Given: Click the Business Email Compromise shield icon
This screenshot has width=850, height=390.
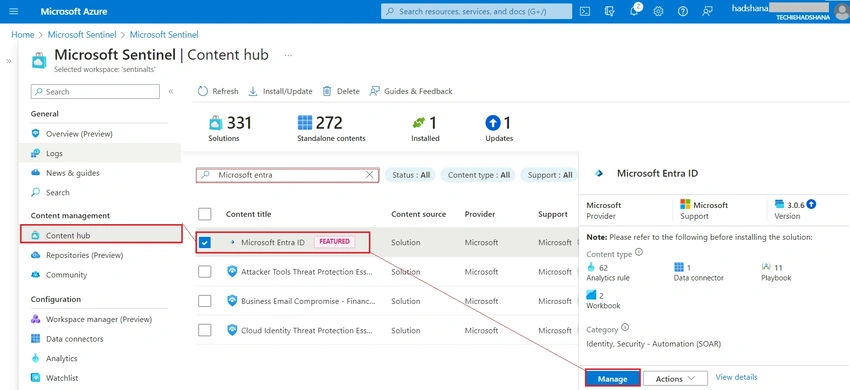Looking at the screenshot, I should click(232, 301).
